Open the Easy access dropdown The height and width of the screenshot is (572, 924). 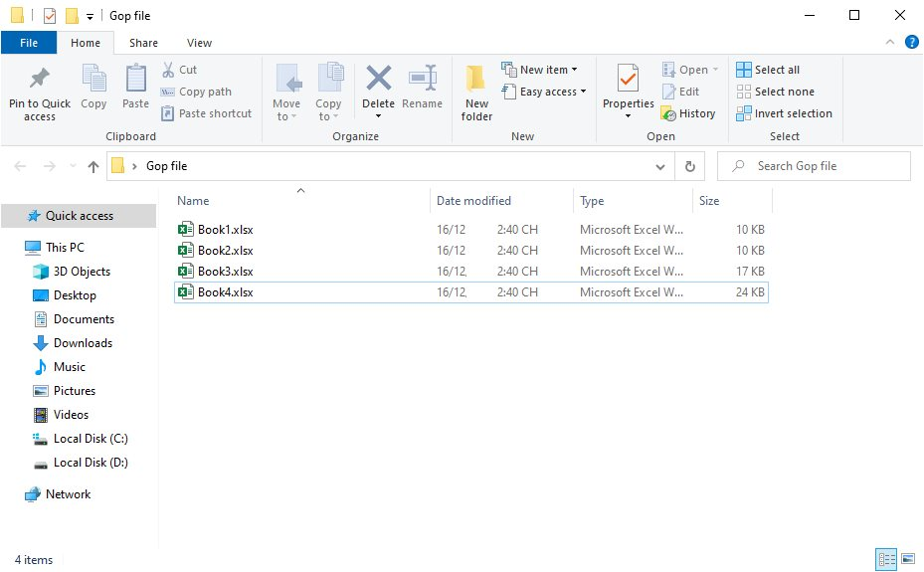click(544, 92)
